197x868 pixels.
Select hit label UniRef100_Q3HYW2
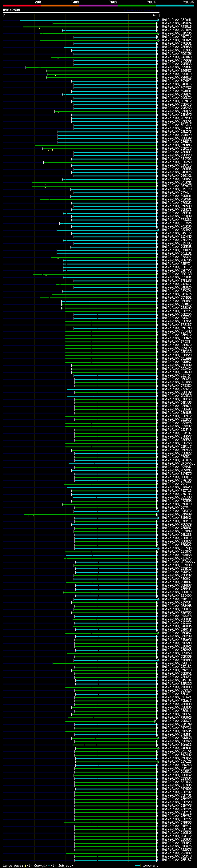pyautogui.click(x=177, y=792)
